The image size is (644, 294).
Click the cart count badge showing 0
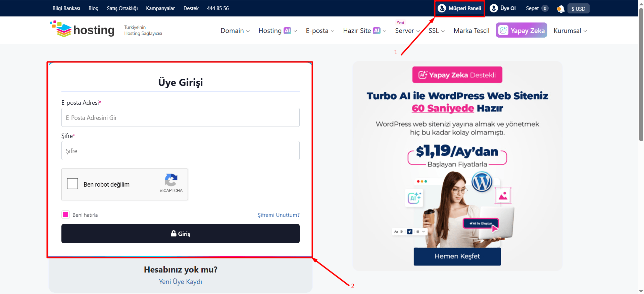tap(545, 8)
